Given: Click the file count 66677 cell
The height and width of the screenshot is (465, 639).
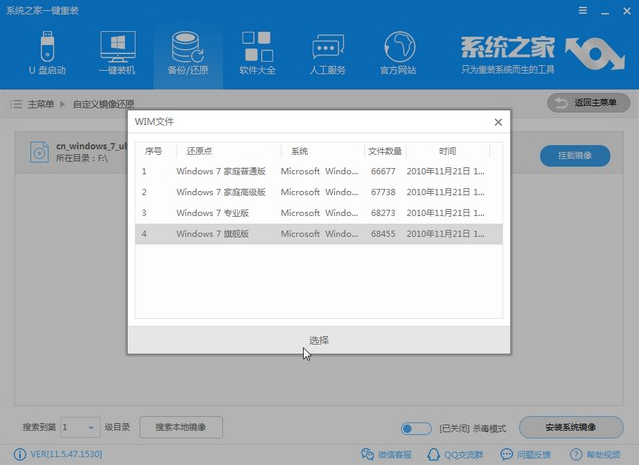Looking at the screenshot, I should [x=383, y=172].
